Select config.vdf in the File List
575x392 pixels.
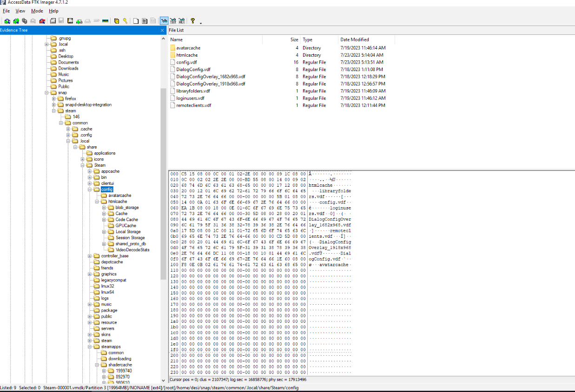click(187, 62)
